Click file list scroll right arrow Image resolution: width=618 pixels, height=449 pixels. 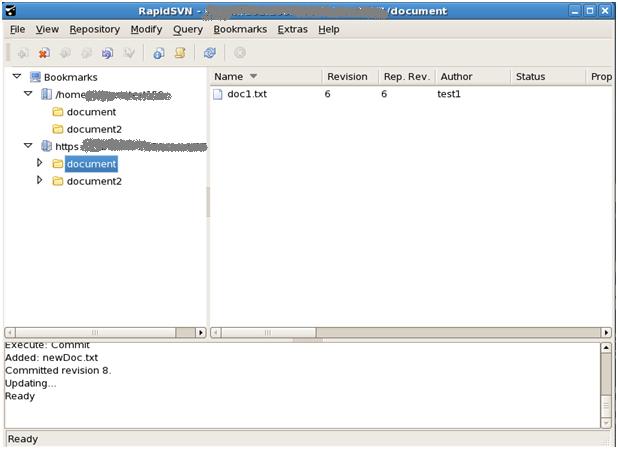pyautogui.click(x=606, y=333)
